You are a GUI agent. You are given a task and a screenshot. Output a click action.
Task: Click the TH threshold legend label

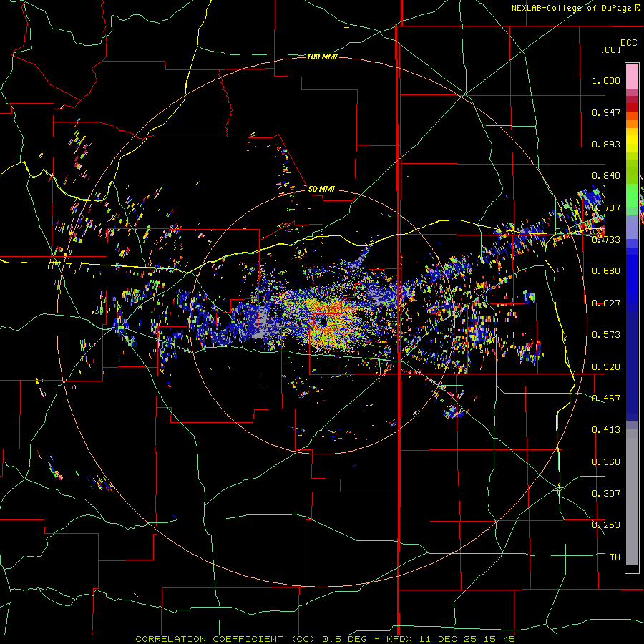615,557
